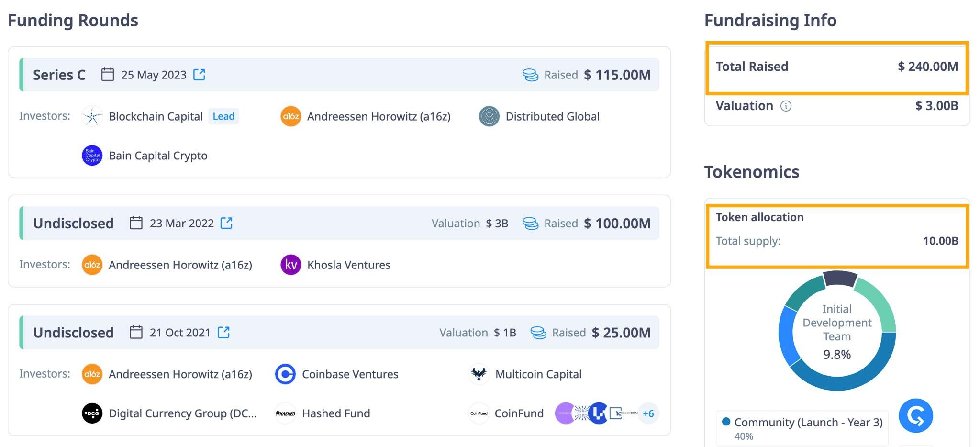Open Digital Currency Group investor link
The image size is (980, 447).
point(182,413)
